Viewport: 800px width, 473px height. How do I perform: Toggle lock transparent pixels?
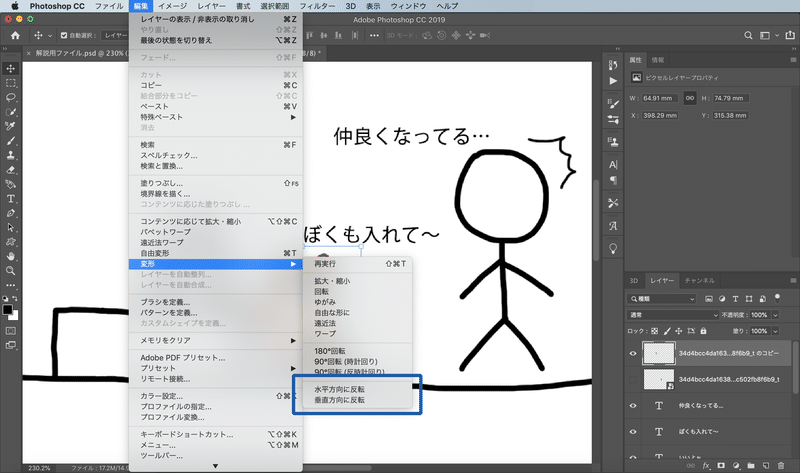[x=655, y=331]
